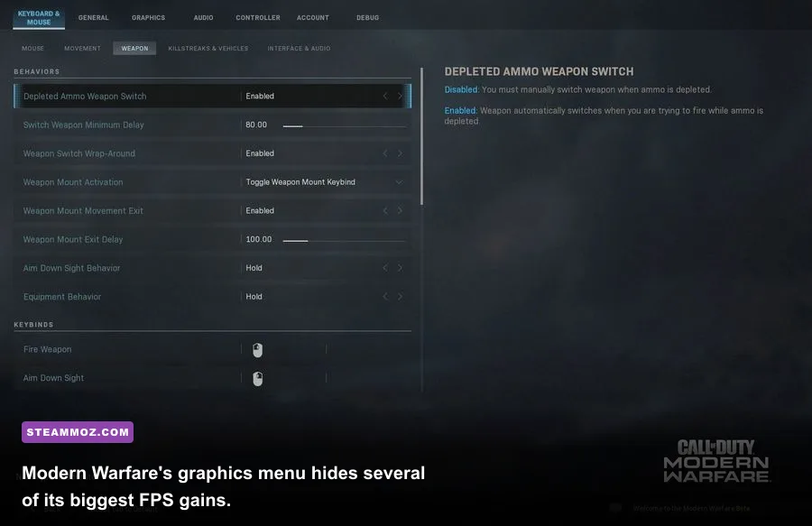Click left arrow on Aim Down Sight Behavior
Viewport: 812px width, 526px height.
(x=385, y=268)
